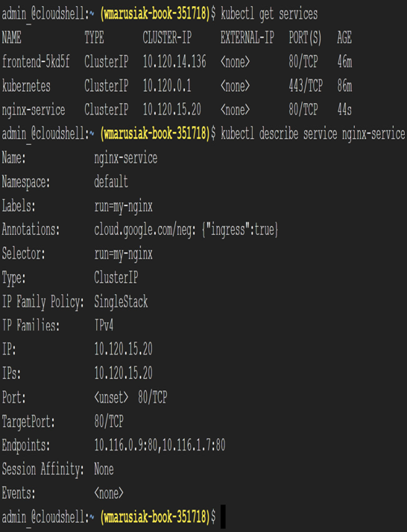
Task: Click the SingleStack IP Family Policy value
Action: 121,301
